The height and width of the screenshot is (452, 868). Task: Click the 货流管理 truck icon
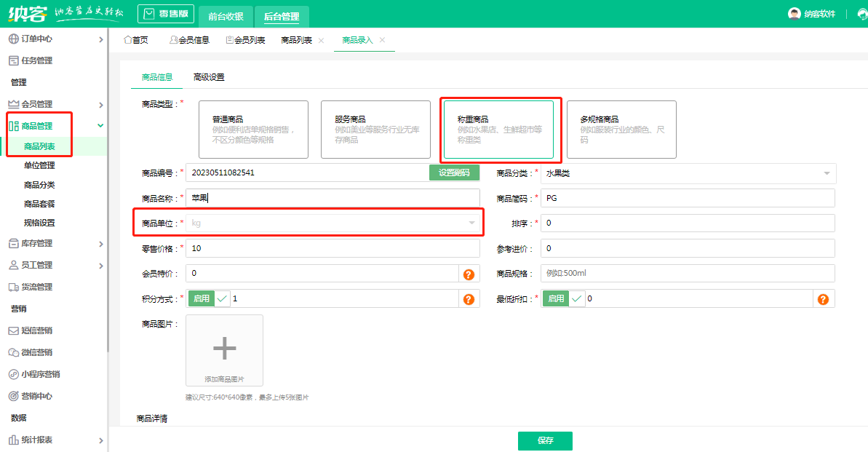point(13,287)
